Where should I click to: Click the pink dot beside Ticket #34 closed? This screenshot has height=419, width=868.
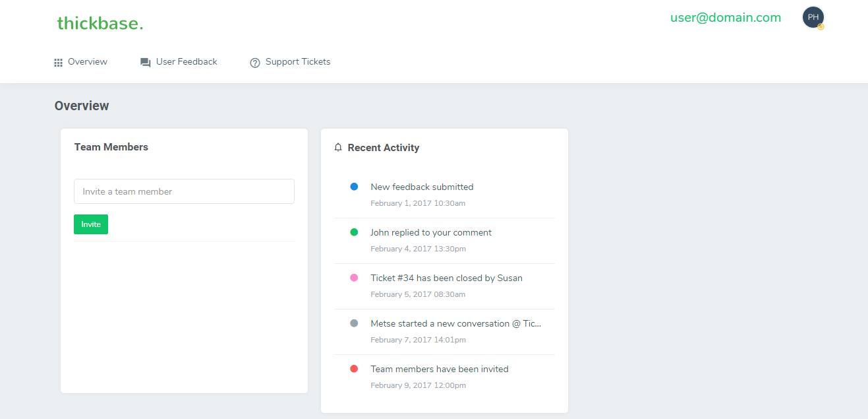pos(354,278)
